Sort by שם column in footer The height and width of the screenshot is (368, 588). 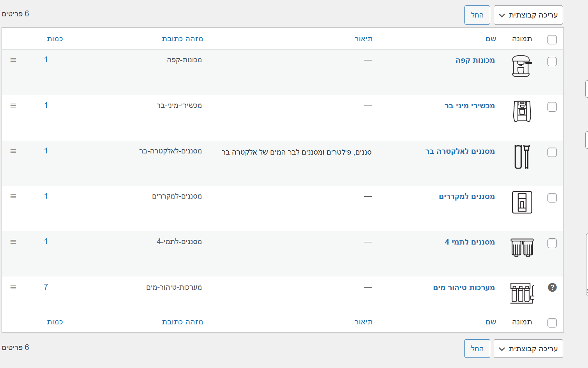coord(491,322)
